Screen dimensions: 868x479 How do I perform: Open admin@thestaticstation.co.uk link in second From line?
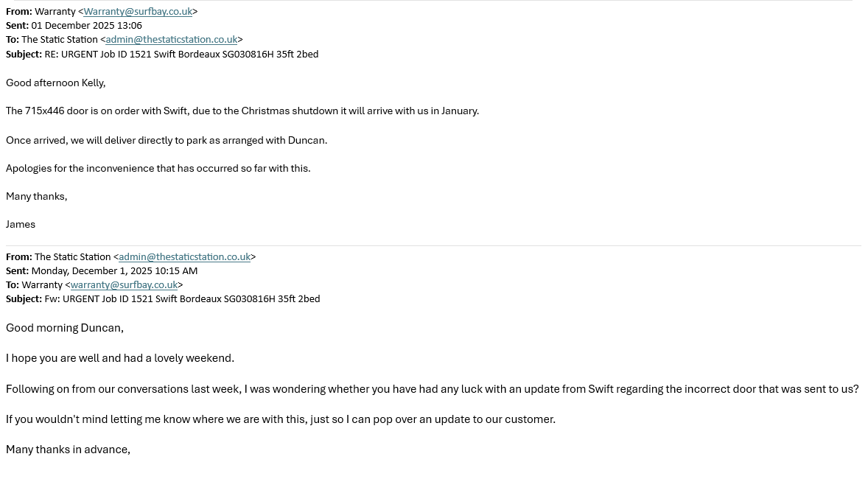(x=184, y=257)
